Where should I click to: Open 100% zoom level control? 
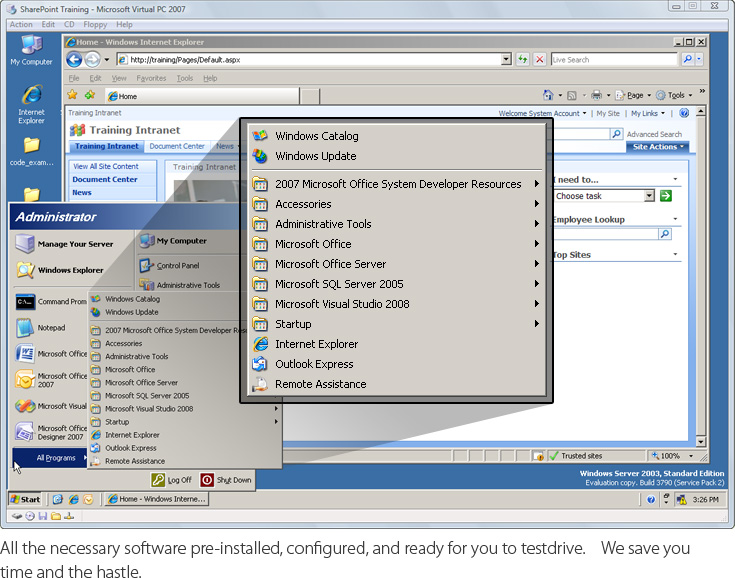(672, 456)
